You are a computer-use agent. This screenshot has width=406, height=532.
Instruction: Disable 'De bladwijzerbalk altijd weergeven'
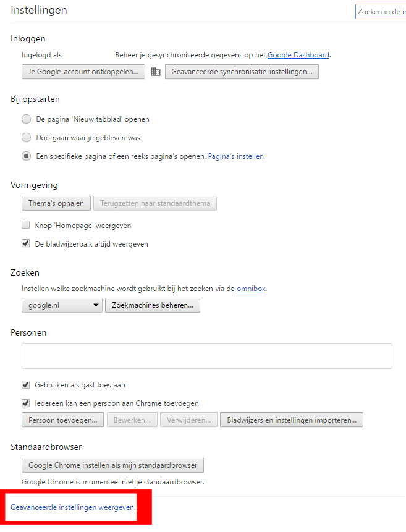tap(25, 243)
